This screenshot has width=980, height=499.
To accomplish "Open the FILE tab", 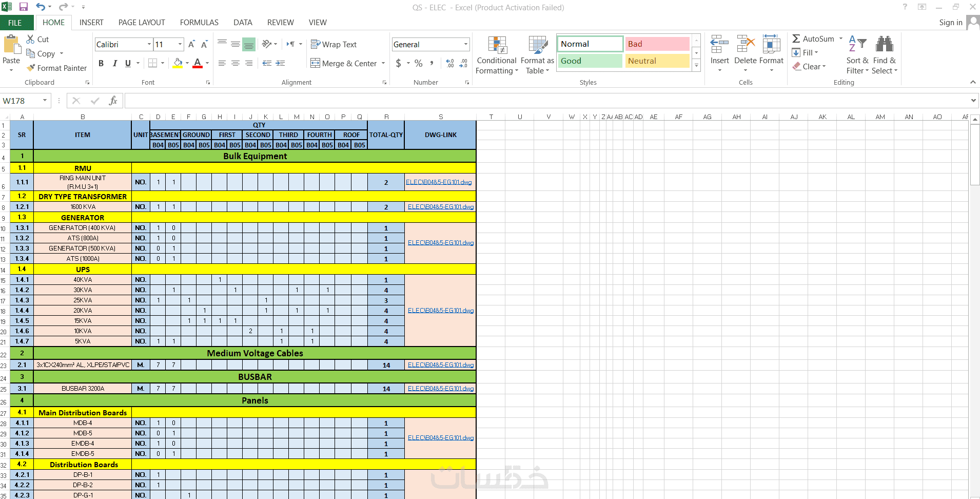I will pyautogui.click(x=15, y=23).
